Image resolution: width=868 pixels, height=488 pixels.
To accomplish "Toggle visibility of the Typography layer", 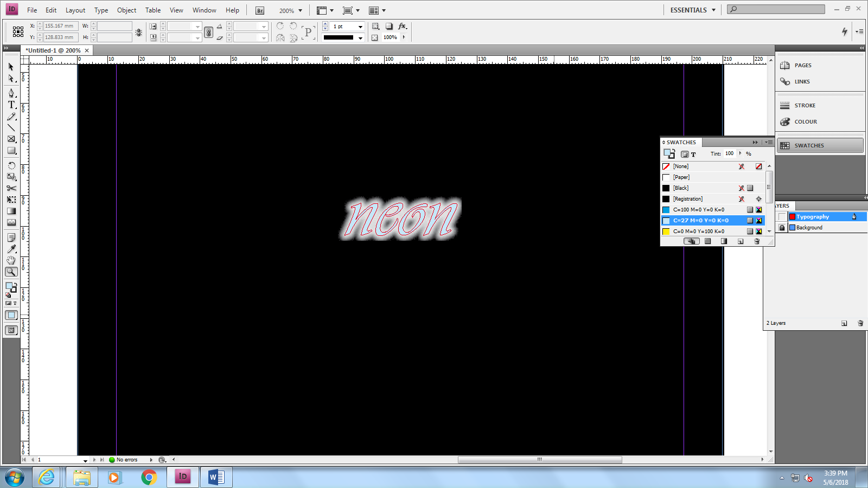I will tap(782, 216).
